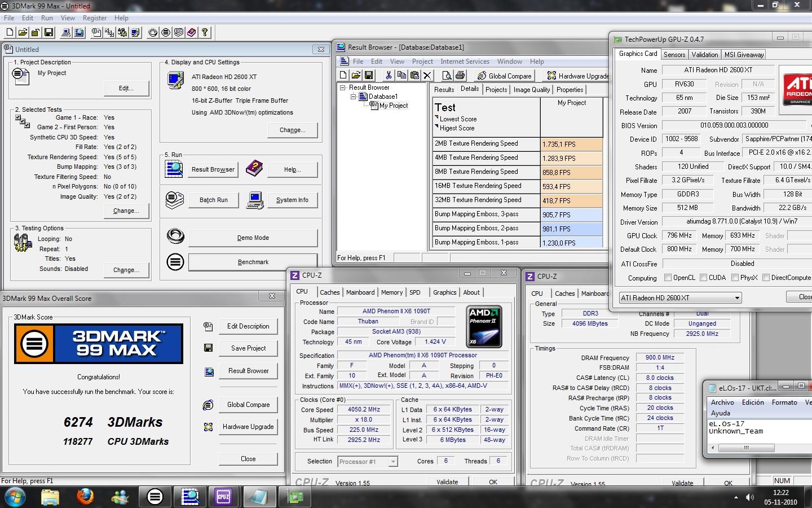Image resolution: width=812 pixels, height=508 pixels.
Task: Click the 1.735,1 FPS orange result cell
Action: 571,144
